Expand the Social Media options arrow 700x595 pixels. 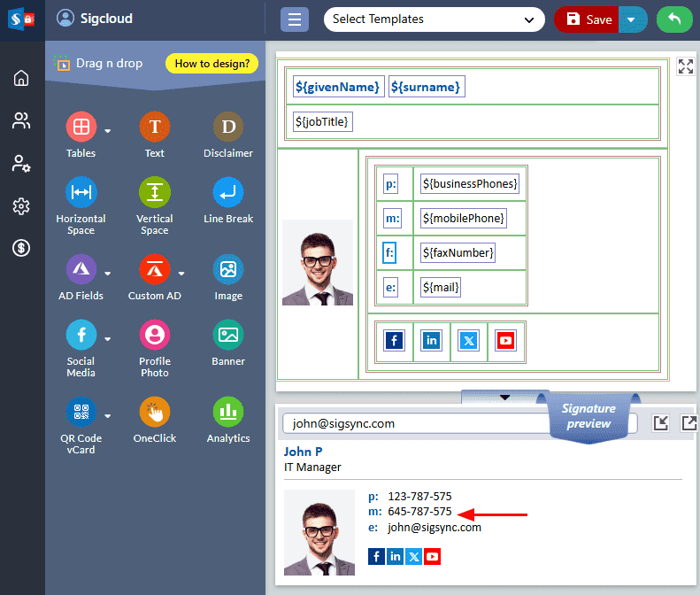[108, 338]
